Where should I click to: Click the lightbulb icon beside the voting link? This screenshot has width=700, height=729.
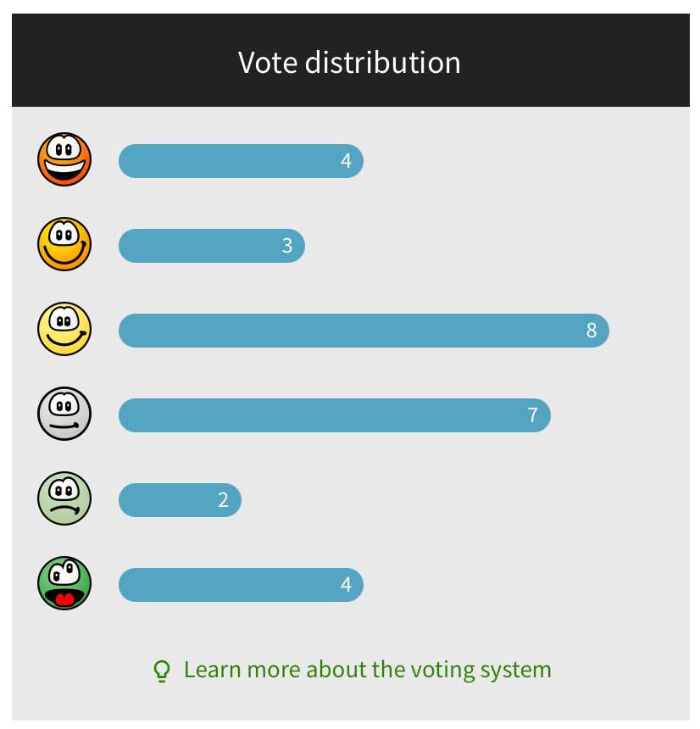point(161,671)
